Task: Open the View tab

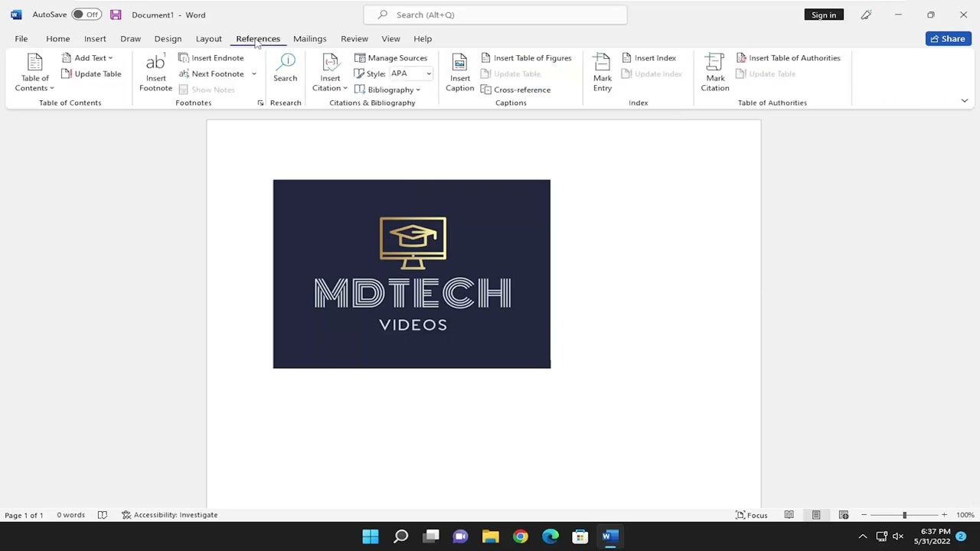Action: [x=390, y=38]
